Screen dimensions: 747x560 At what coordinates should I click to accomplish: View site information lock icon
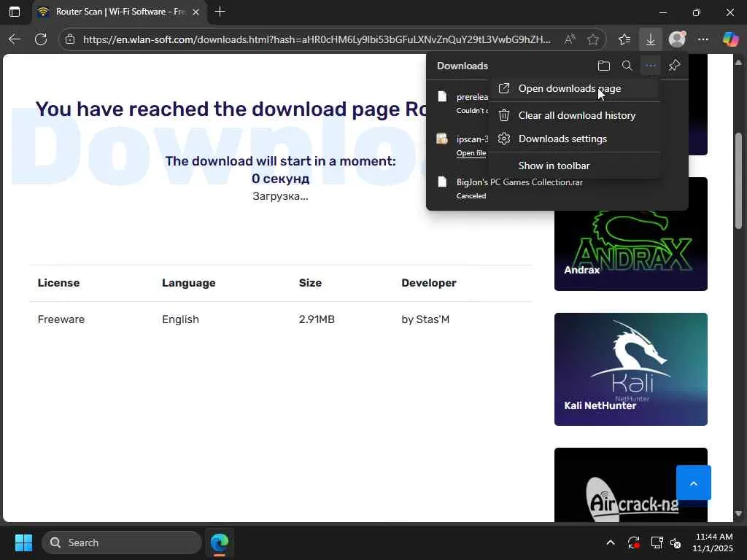click(x=70, y=39)
